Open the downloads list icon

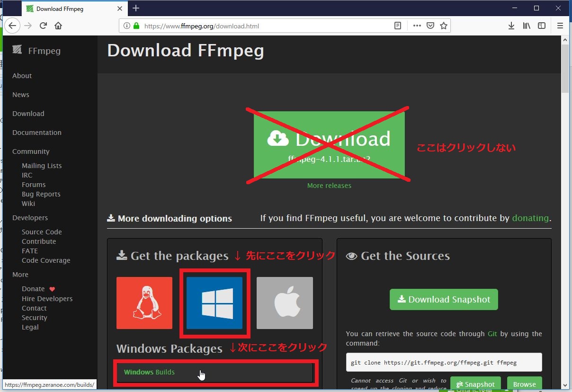click(x=511, y=26)
